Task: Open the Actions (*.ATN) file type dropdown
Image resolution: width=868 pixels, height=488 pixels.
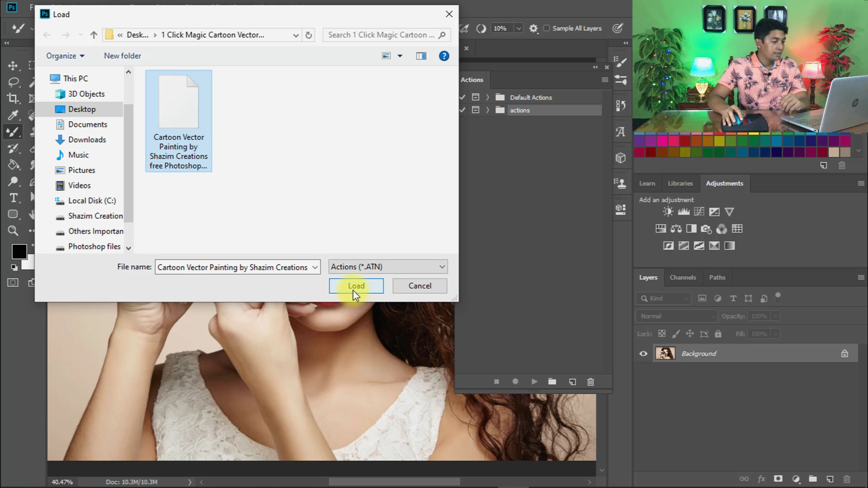Action: tap(388, 267)
